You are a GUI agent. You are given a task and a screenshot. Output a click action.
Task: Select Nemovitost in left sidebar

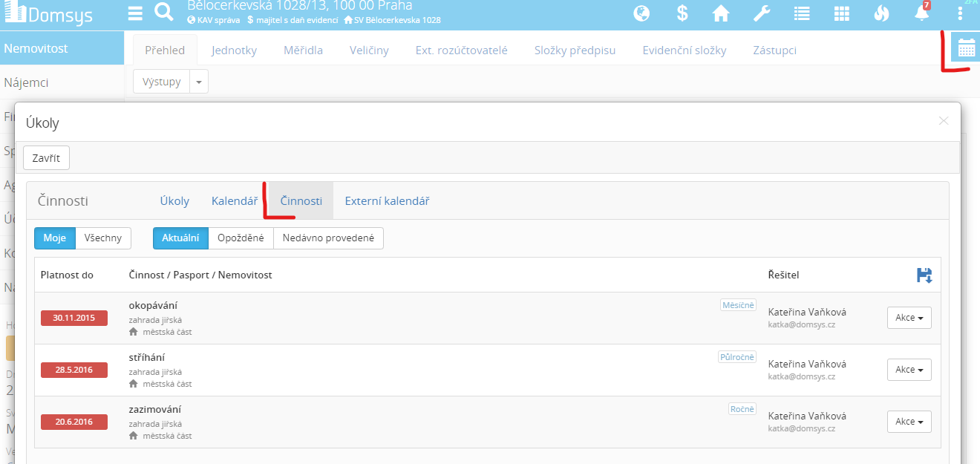(x=62, y=48)
